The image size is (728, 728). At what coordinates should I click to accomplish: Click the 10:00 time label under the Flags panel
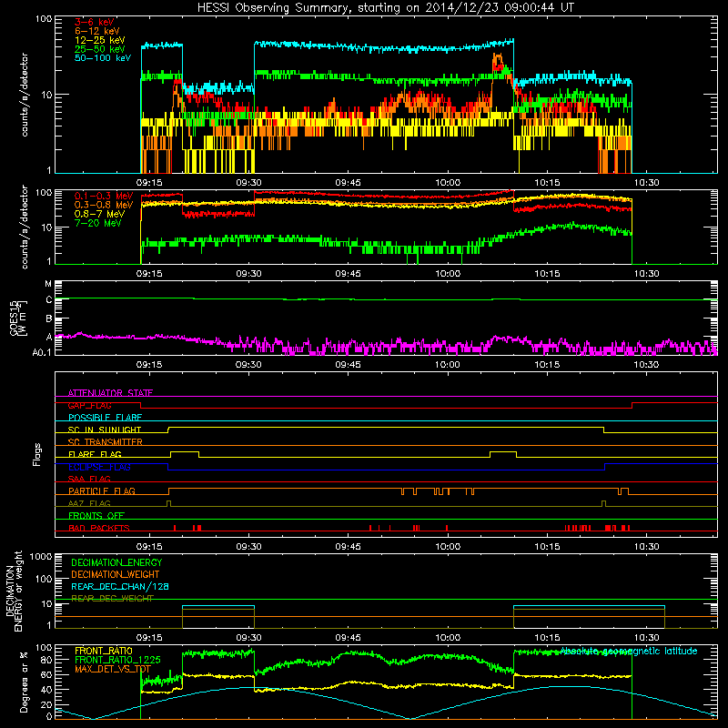tap(448, 547)
